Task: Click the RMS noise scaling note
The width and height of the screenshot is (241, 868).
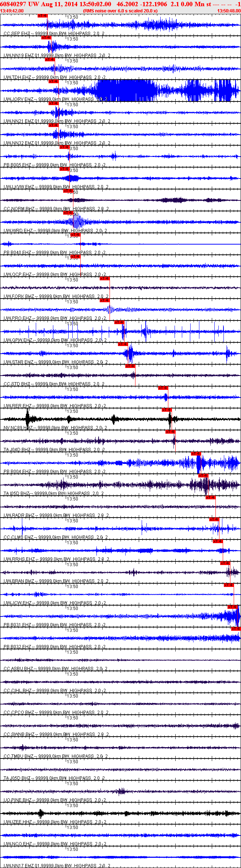Action: click(x=120, y=11)
